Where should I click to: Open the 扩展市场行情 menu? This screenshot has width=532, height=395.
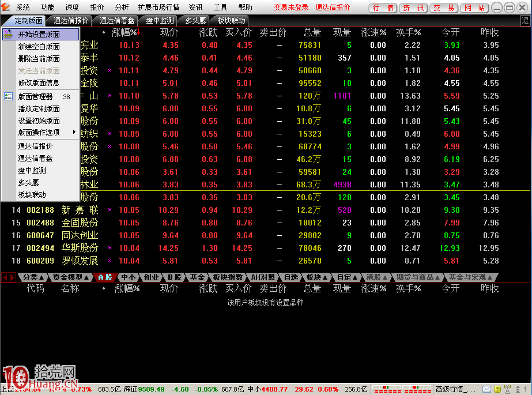click(159, 7)
